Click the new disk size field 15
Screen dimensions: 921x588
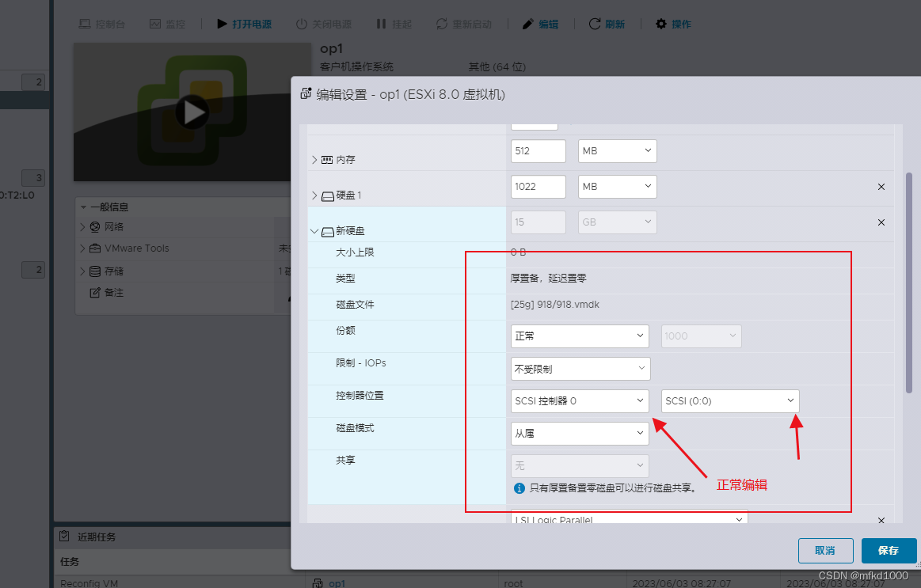tap(538, 222)
